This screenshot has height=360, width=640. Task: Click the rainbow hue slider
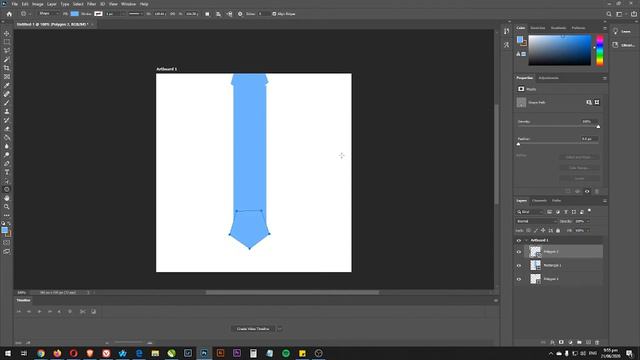[x=600, y=50]
